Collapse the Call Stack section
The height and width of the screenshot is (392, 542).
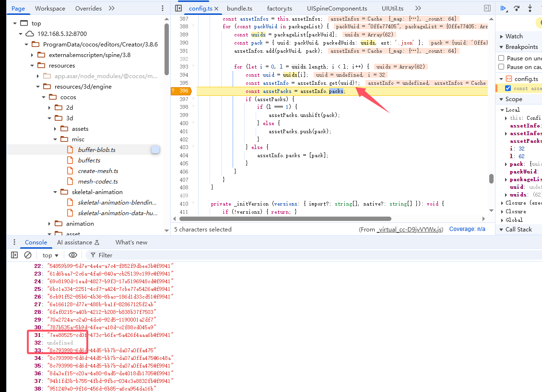[502, 230]
